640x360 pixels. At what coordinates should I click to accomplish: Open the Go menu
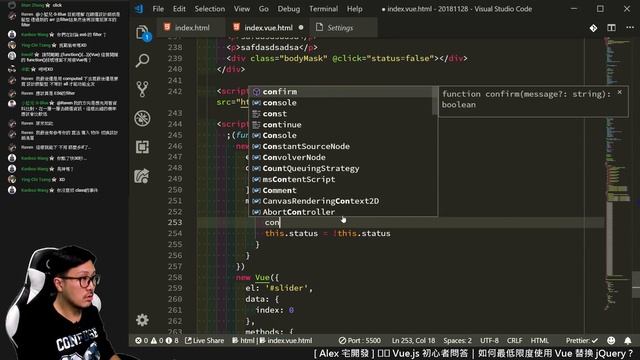click(264, 9)
